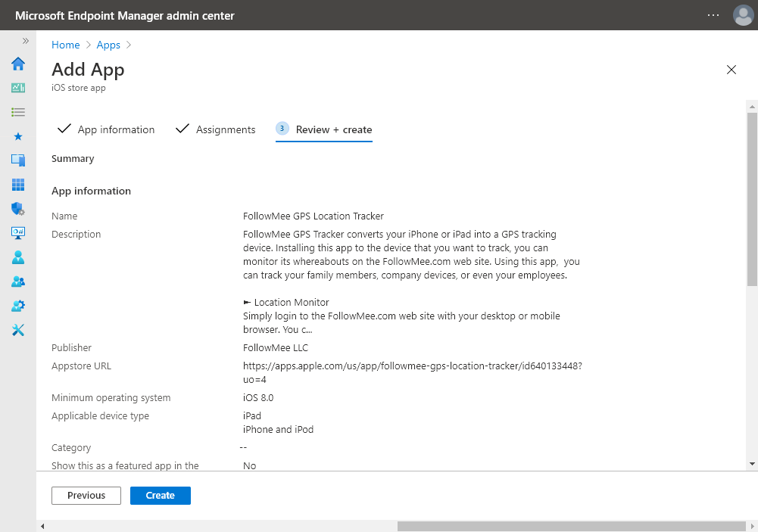Open the Troubleshooting tools icon
The height and width of the screenshot is (532, 758).
[x=18, y=330]
